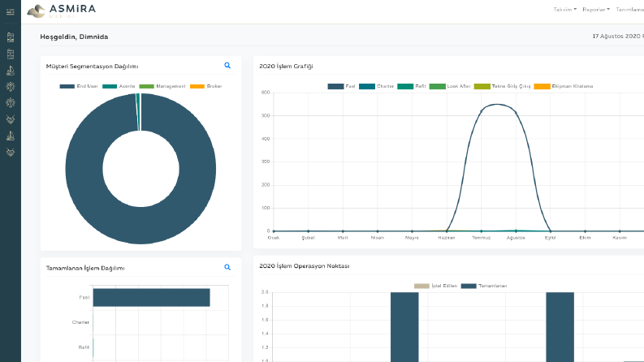
Task: Toggle Fuel series in İşlem Grafiği legend
Action: click(x=341, y=86)
